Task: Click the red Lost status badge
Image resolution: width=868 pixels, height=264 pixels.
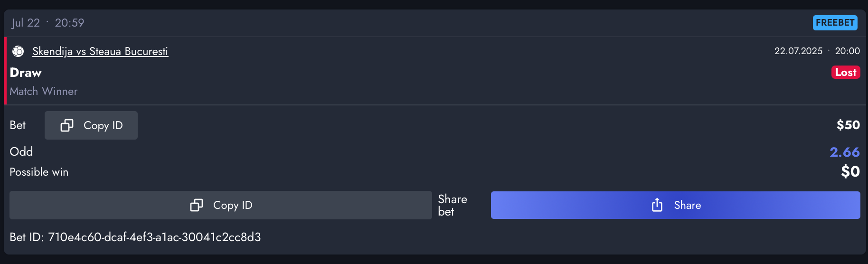Action: pos(846,72)
